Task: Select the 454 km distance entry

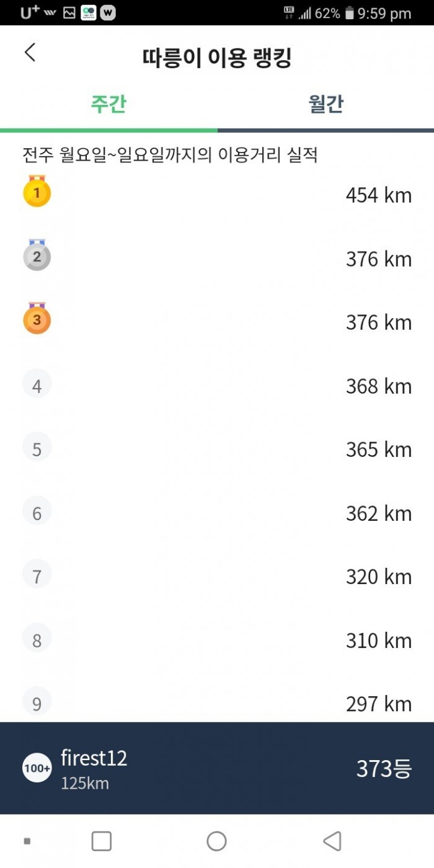Action: coord(379,195)
